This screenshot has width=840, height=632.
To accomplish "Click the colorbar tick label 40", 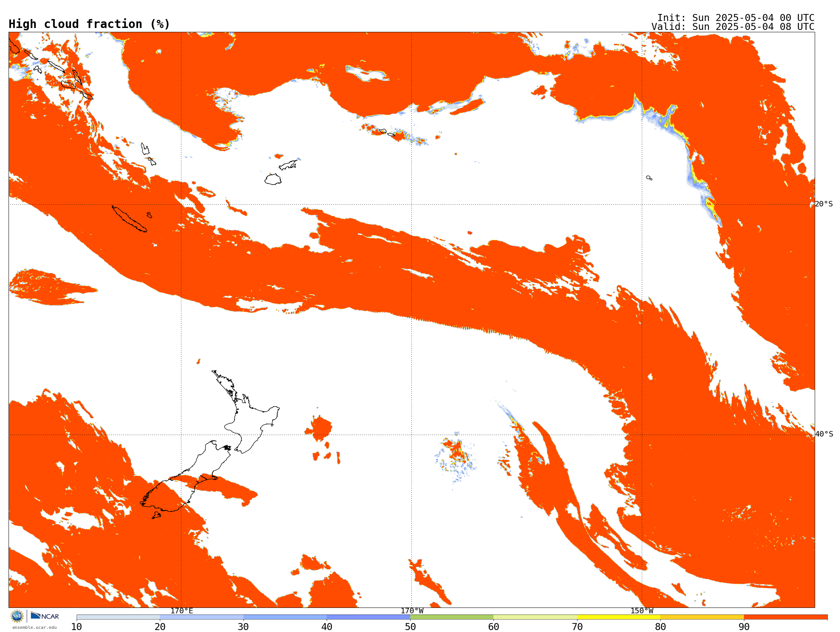I will tap(327, 627).
